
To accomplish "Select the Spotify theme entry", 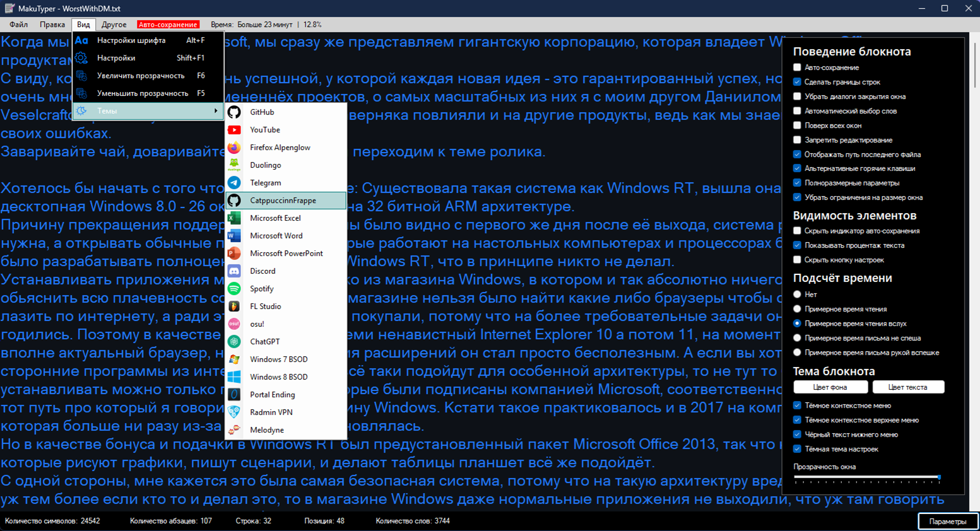I will 286,289.
